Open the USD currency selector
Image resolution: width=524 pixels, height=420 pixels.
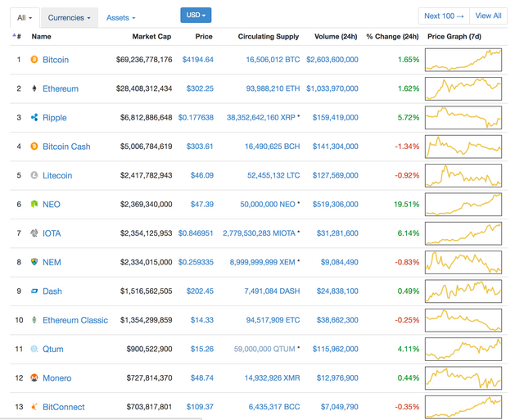(196, 15)
